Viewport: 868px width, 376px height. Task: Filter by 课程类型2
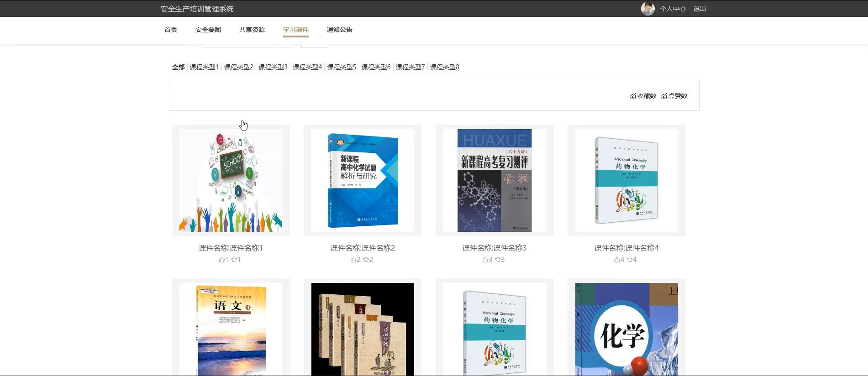(x=238, y=67)
